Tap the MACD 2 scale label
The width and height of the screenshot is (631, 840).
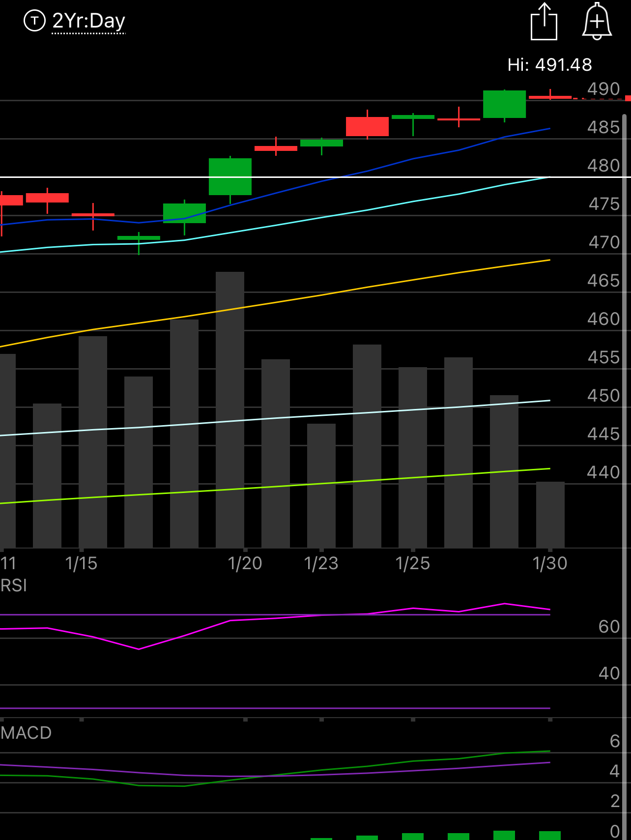614,801
